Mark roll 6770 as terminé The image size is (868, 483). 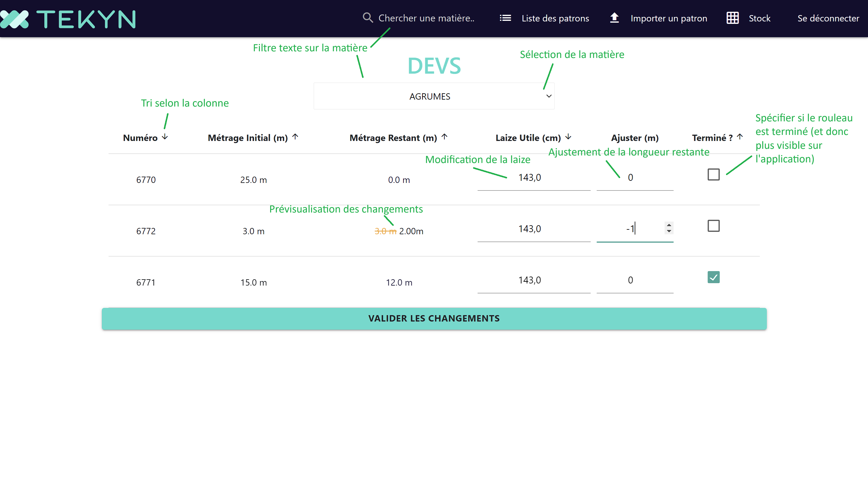(713, 175)
